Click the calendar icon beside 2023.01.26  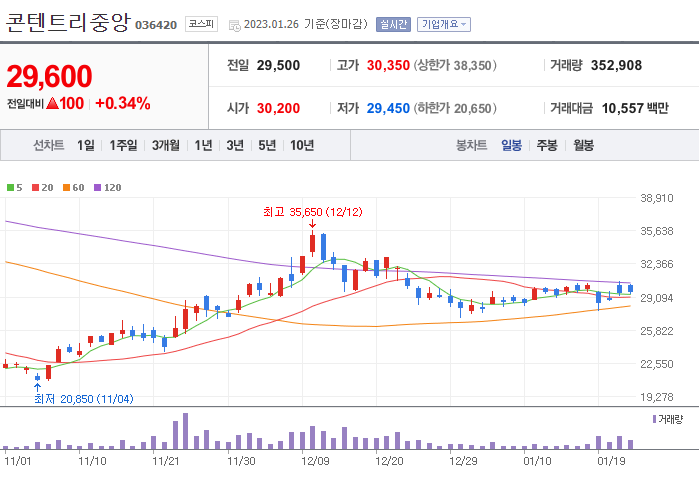[x=234, y=25]
